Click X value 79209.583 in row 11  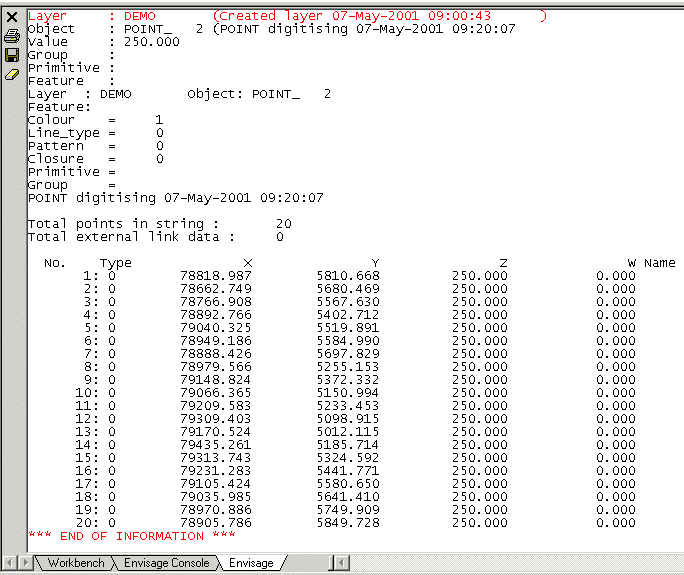pos(216,406)
